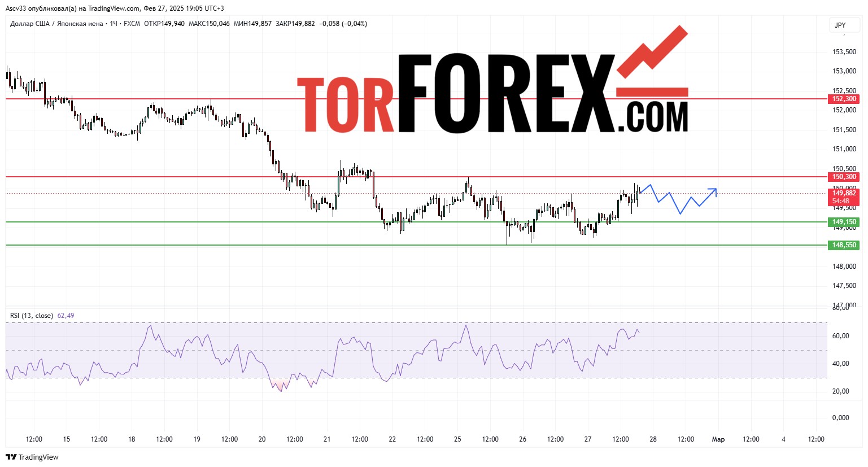Click date 27 on the time axis

click(x=588, y=439)
